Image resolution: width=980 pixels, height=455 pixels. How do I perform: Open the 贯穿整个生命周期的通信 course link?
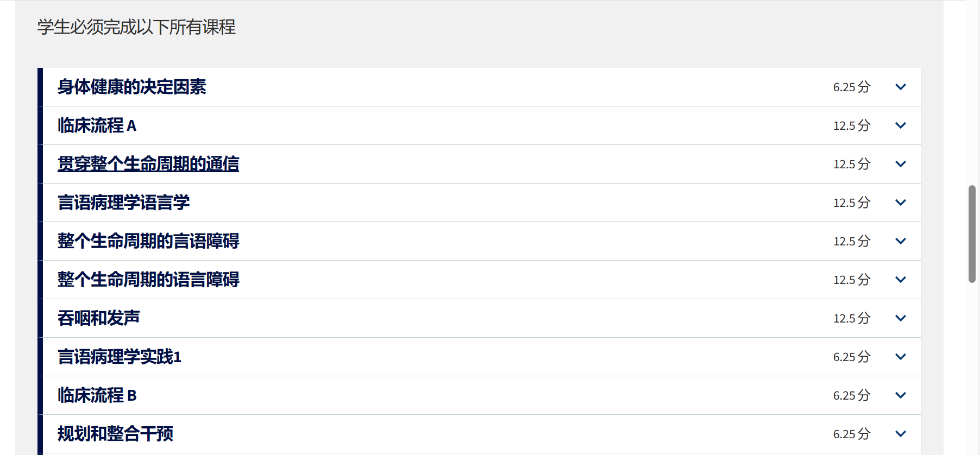click(148, 164)
